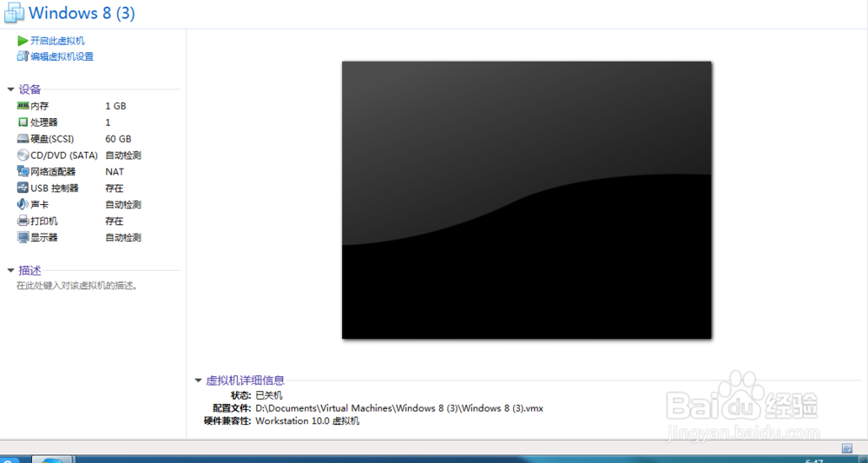Click the 存在 value beside USB 控制器
Screen dimensions: 868x463
tap(114, 189)
